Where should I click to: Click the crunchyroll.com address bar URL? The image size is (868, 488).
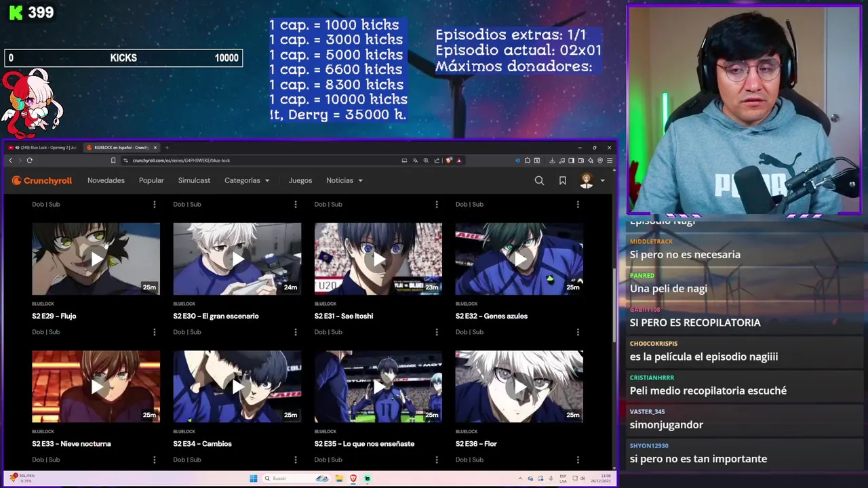coord(181,161)
